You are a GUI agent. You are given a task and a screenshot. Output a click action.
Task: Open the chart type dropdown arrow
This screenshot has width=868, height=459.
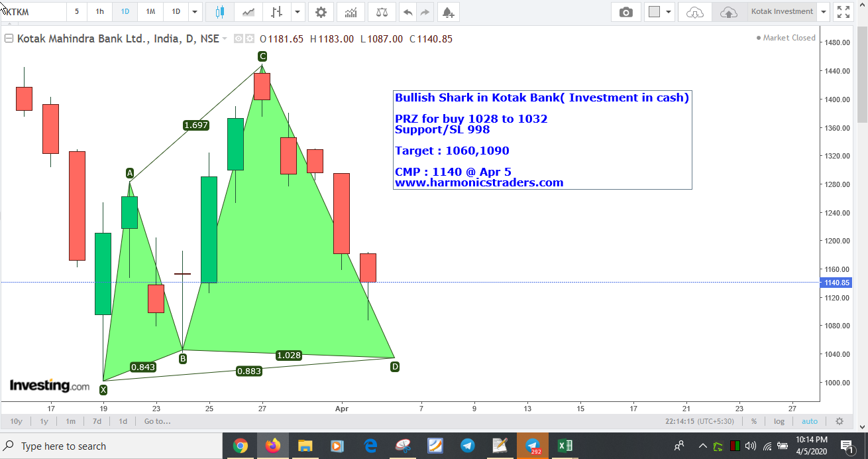tap(297, 11)
